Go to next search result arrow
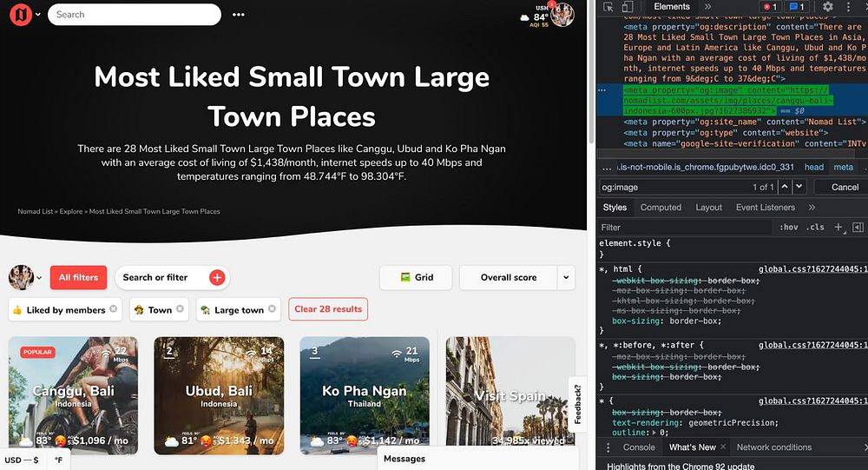 click(x=799, y=187)
